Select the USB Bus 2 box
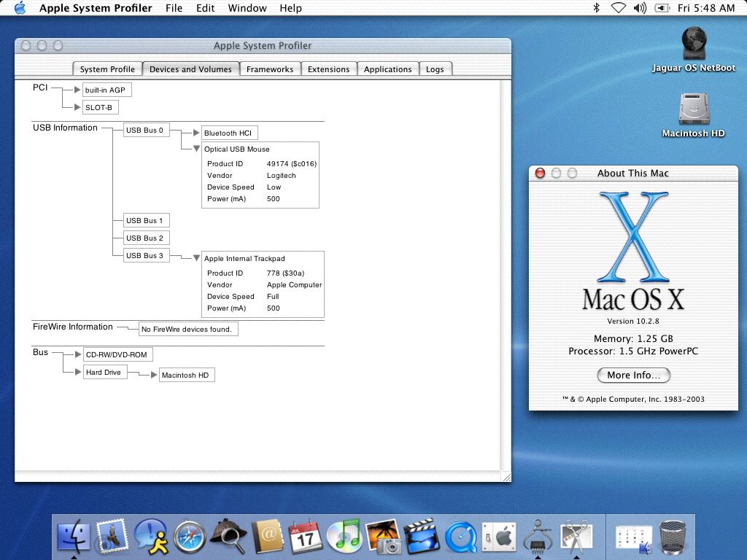Viewport: 747px width, 560px height. (x=144, y=238)
